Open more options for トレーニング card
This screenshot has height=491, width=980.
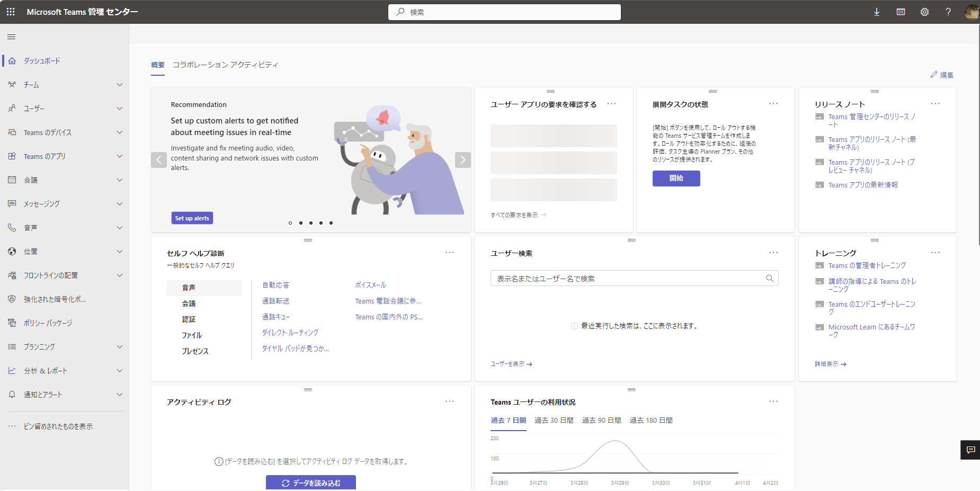936,253
